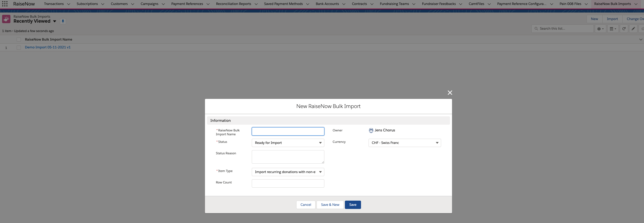Refresh the list view

(x=624, y=29)
